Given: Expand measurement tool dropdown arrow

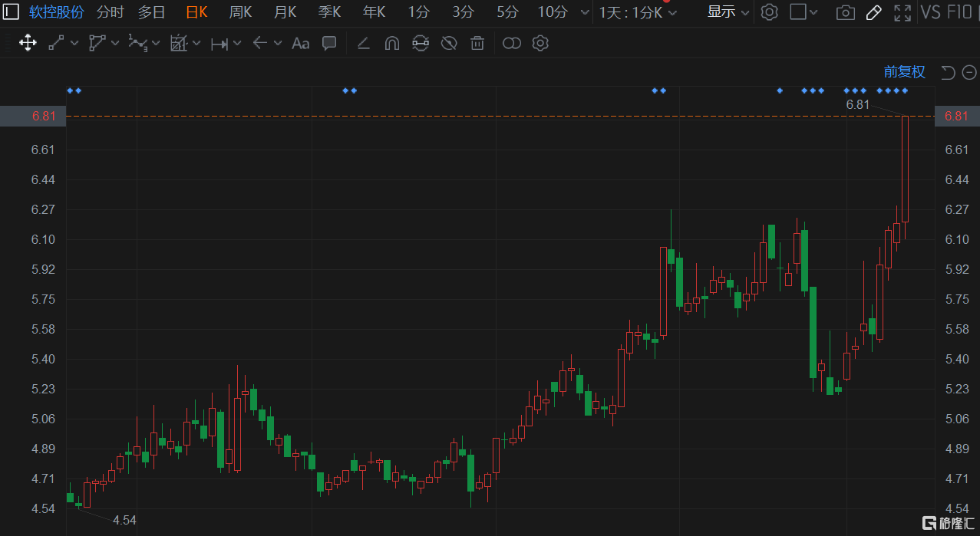Looking at the screenshot, I should coord(237,44).
